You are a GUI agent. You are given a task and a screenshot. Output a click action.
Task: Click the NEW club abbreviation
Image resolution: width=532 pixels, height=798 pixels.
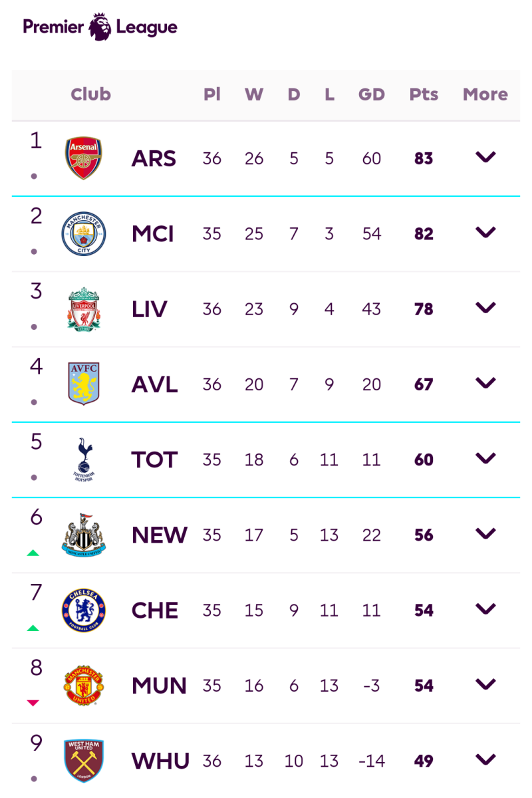pos(160,535)
